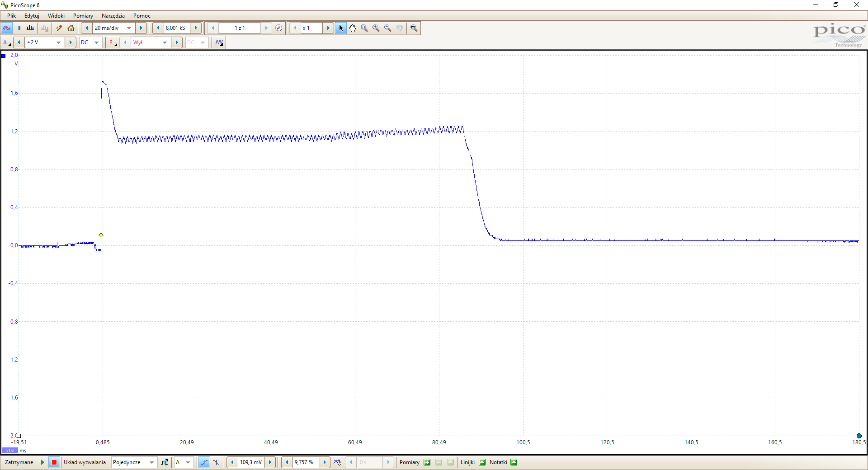Select the hand pan tool
This screenshot has height=470, width=868.
pos(353,28)
